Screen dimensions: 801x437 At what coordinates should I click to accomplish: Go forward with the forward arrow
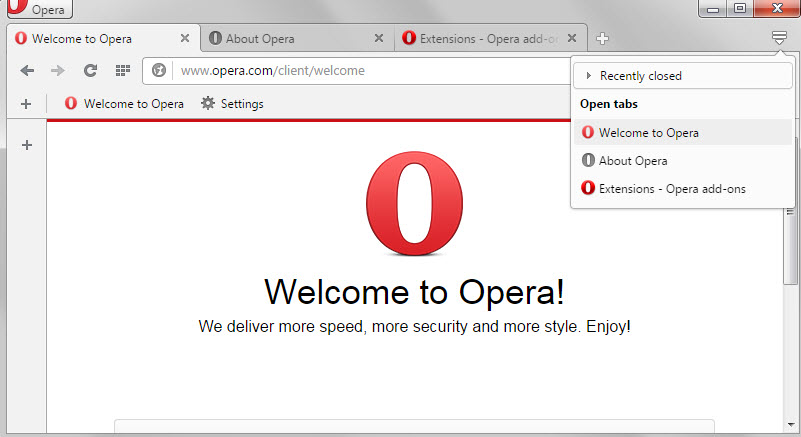tap(58, 70)
